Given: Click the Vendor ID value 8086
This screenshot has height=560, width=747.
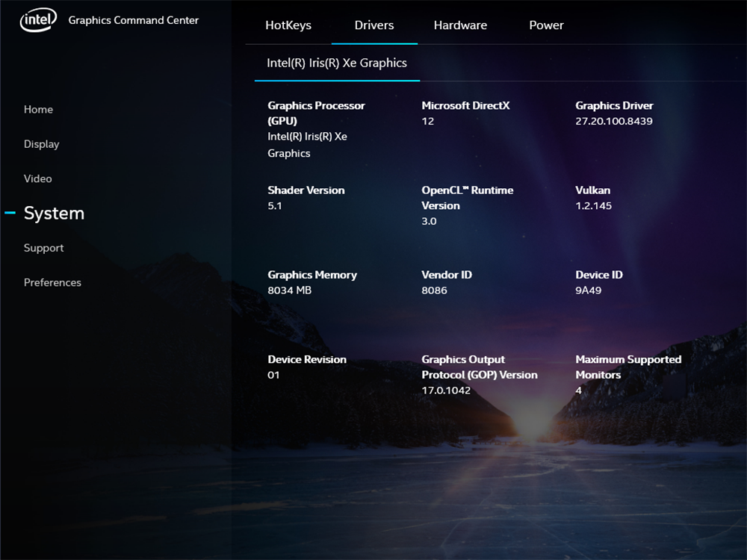Looking at the screenshot, I should 434,290.
